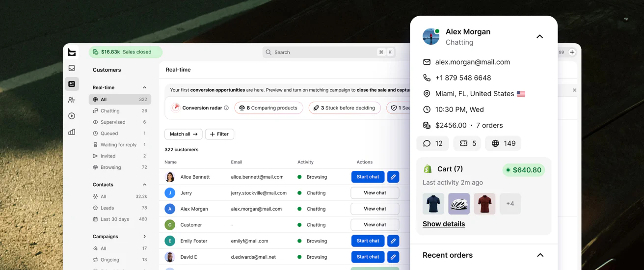Click the navy polo shirt cart thumbnail
The width and height of the screenshot is (644, 270).
[433, 204]
